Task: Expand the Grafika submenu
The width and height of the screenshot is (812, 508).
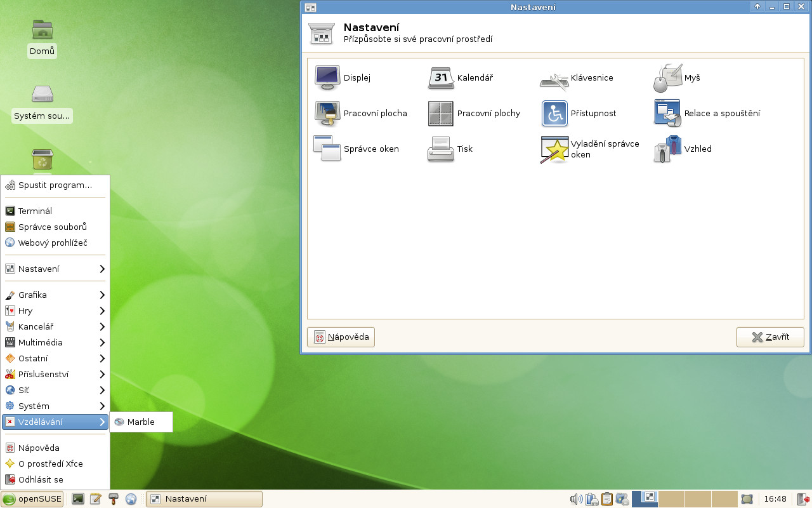Action: tap(55, 295)
